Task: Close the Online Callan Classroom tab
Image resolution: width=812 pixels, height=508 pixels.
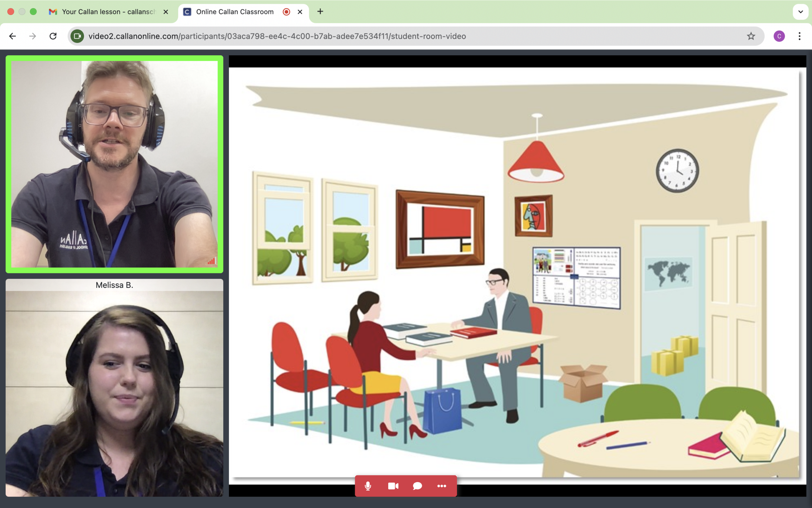Action: (x=300, y=12)
